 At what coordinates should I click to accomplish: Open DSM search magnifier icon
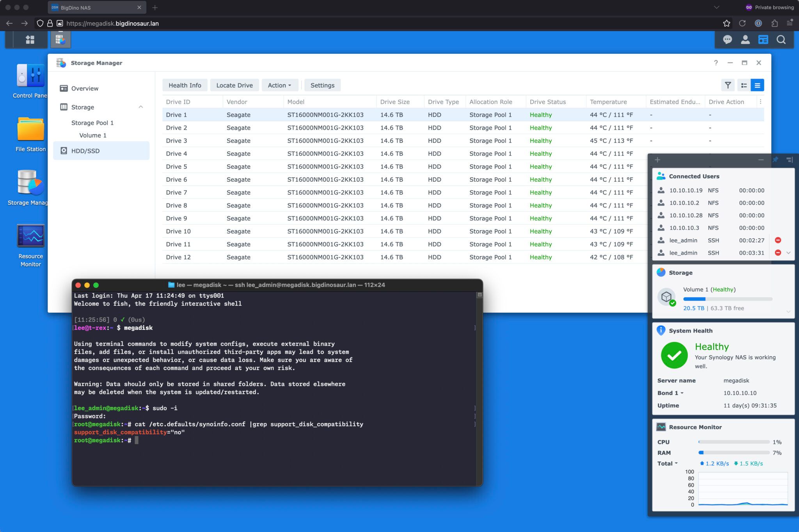coord(781,39)
